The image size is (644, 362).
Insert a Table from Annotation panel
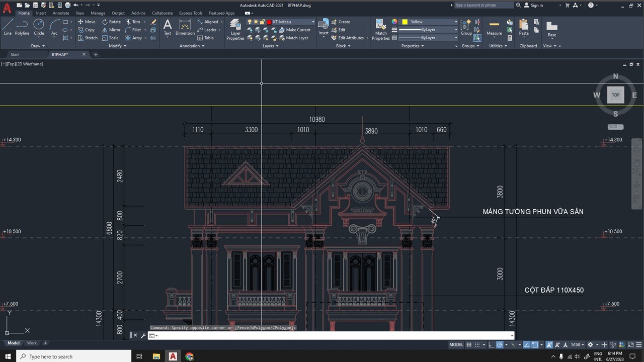(x=206, y=38)
